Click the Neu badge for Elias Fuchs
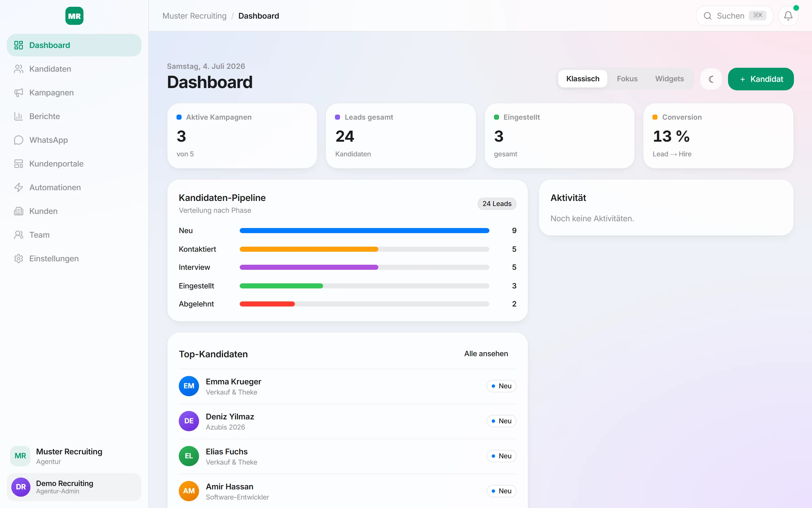812x508 pixels. click(501, 456)
